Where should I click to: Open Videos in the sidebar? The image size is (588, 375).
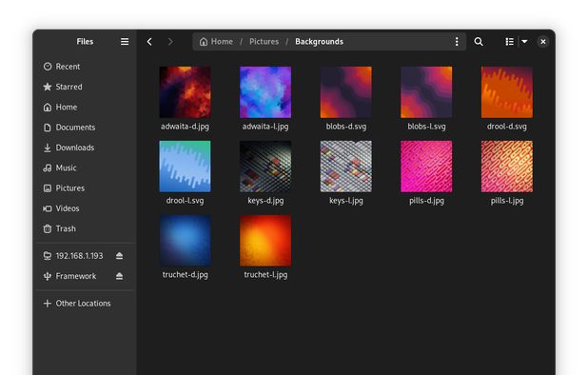point(85,208)
